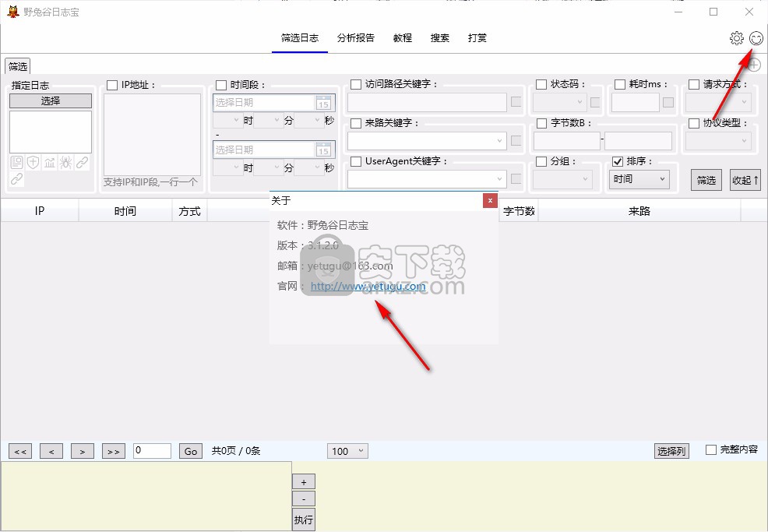Viewport: 768px width, 532px height.
Task: Open the start time hour dropdown
Action: click(x=227, y=121)
